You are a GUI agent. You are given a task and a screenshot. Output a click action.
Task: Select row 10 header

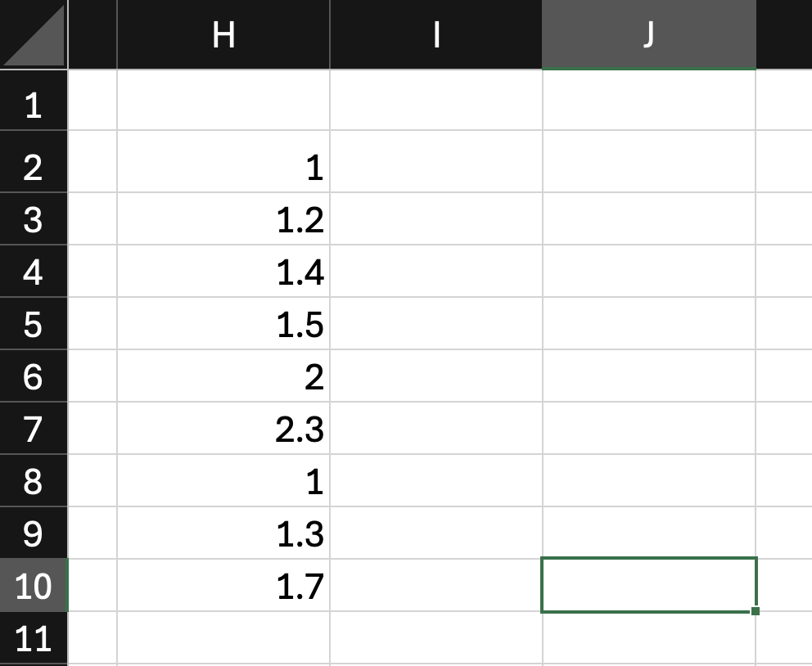point(34,585)
